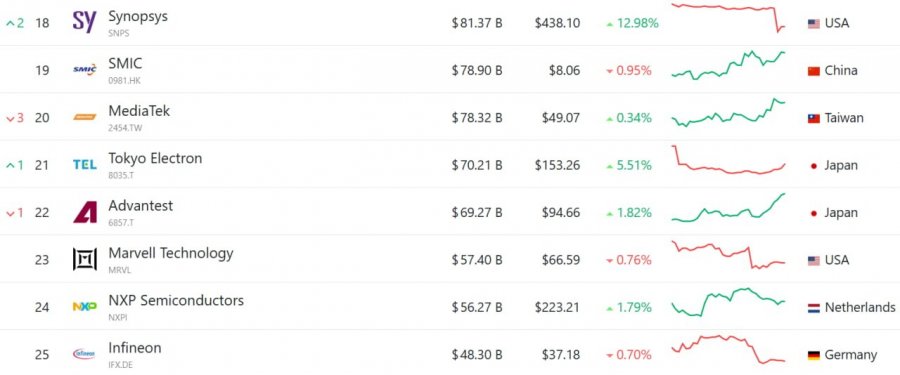Viewport: 900px width, 375px height.
Task: Open the MediaTek company name link
Action: pos(139,111)
